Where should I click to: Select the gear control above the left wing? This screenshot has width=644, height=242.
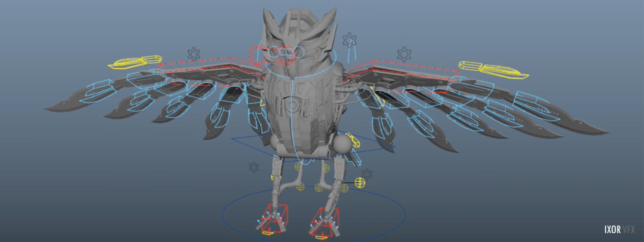193,54
